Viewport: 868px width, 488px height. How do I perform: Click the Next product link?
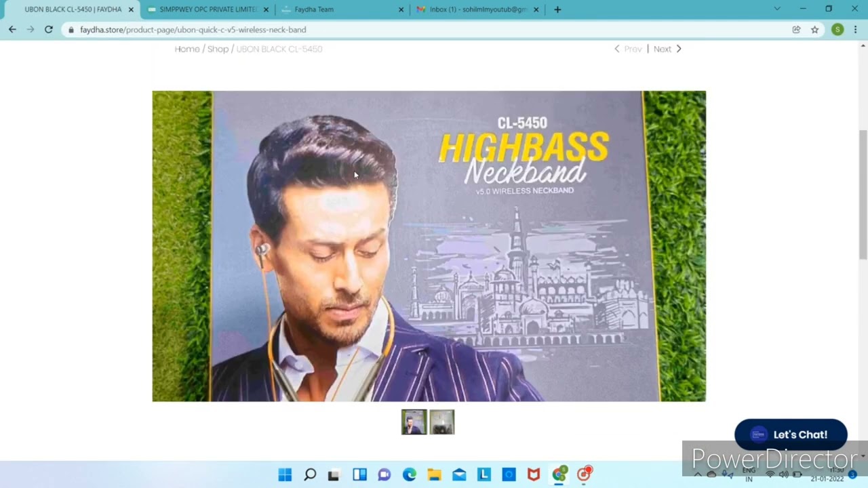pos(667,49)
